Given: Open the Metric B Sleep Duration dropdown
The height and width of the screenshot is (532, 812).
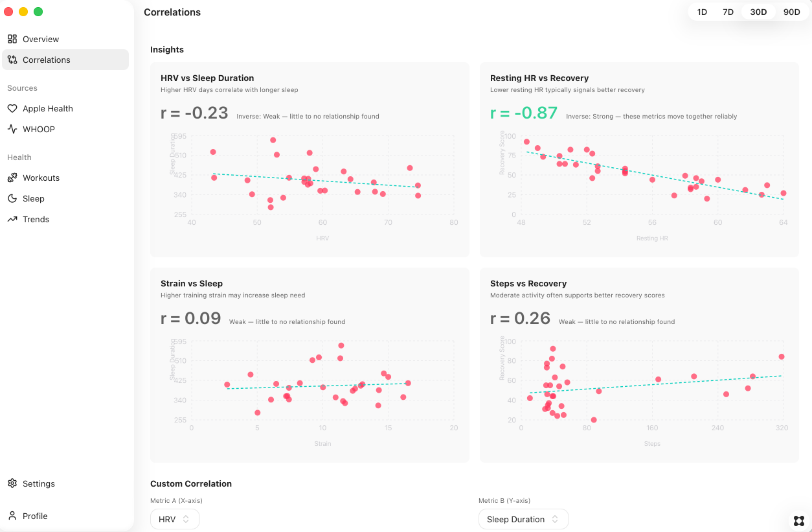Looking at the screenshot, I should point(523,519).
